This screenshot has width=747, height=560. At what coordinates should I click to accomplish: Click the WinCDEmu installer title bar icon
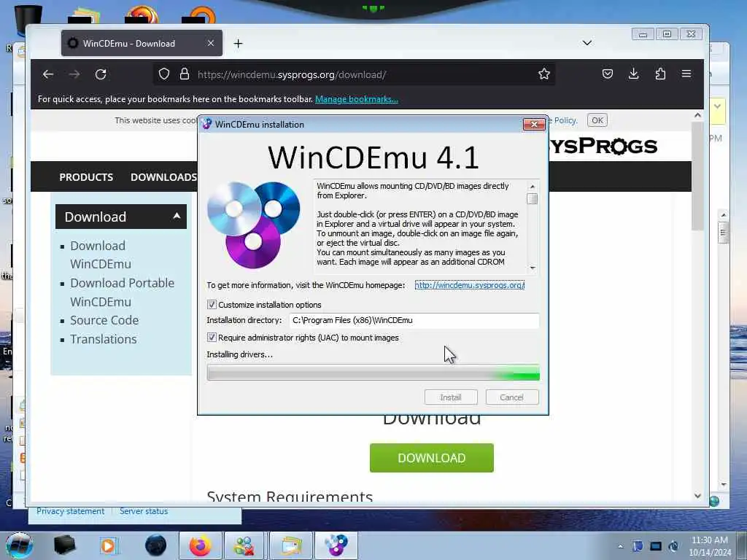206,124
